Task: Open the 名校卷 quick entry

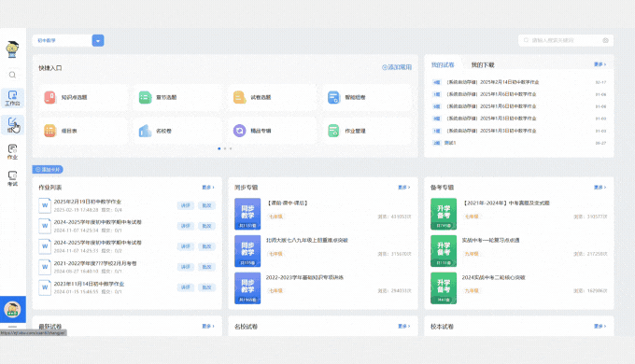Action: [177, 131]
